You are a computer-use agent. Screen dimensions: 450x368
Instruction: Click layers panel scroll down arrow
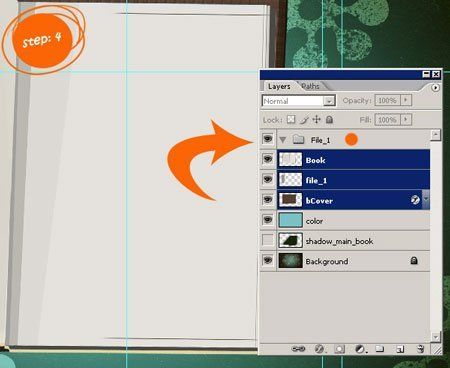pyautogui.click(x=436, y=337)
